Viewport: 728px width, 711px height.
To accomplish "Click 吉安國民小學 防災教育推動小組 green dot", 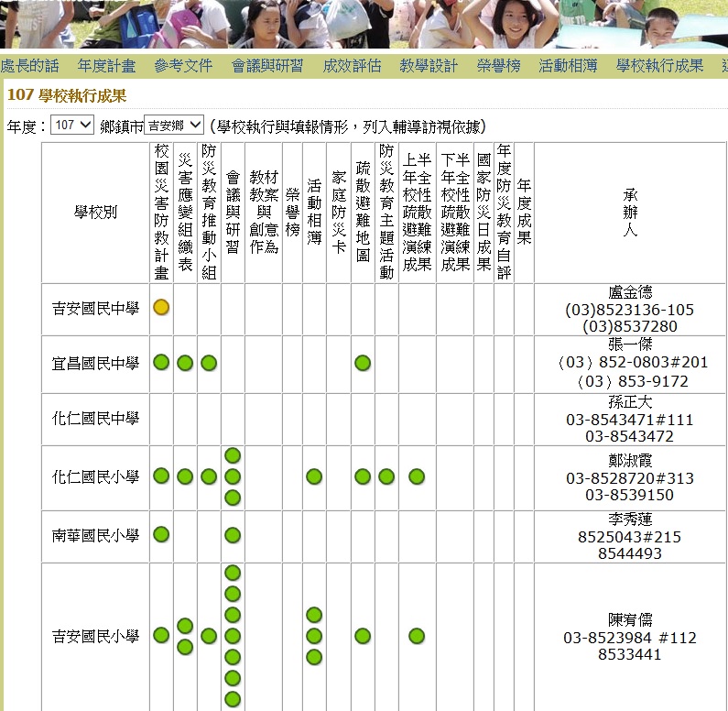I will (x=209, y=636).
